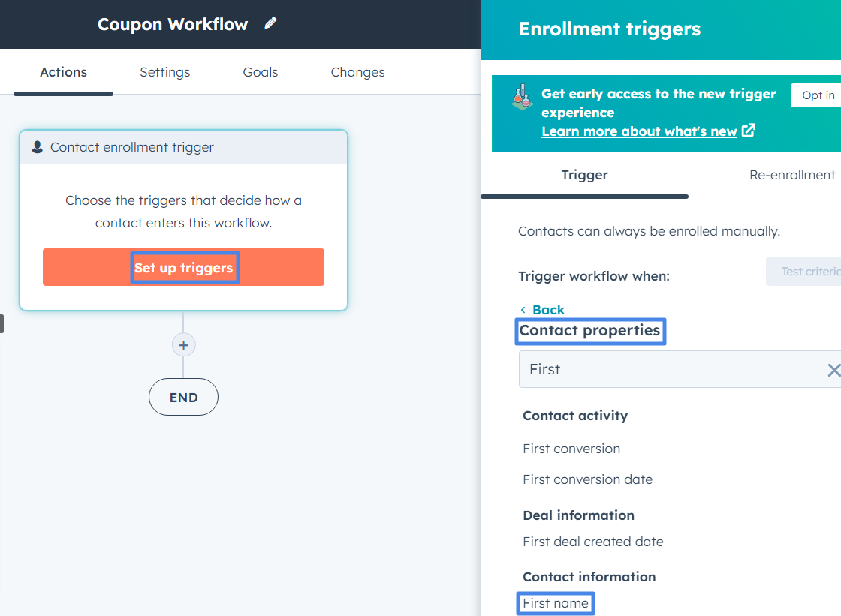841x616 pixels.
Task: Click the END node in the workflow
Action: [x=183, y=397]
